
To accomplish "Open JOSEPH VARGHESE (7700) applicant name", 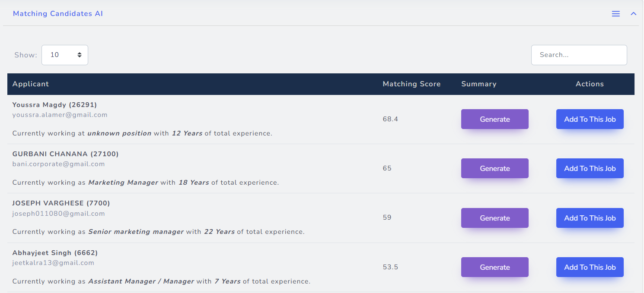I will (x=61, y=203).
